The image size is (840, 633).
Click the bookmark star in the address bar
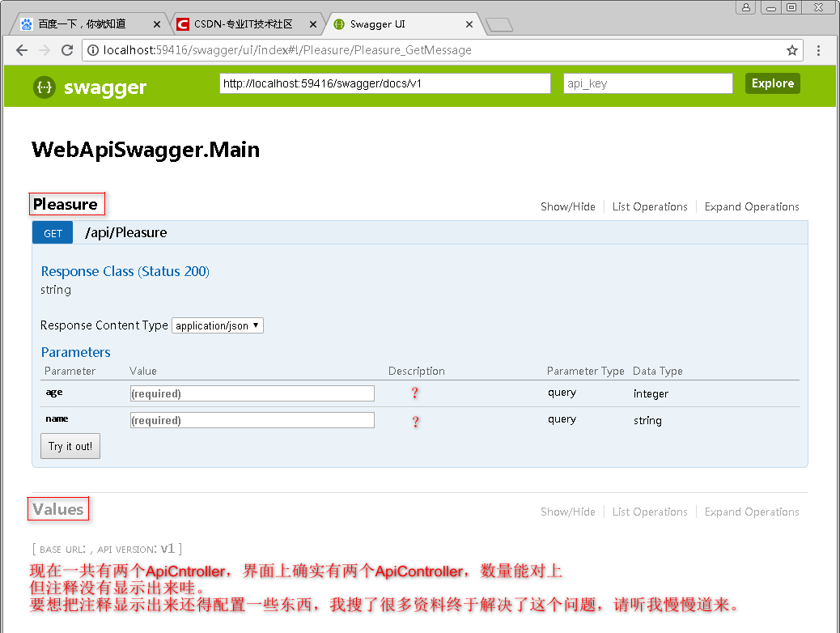[x=791, y=50]
